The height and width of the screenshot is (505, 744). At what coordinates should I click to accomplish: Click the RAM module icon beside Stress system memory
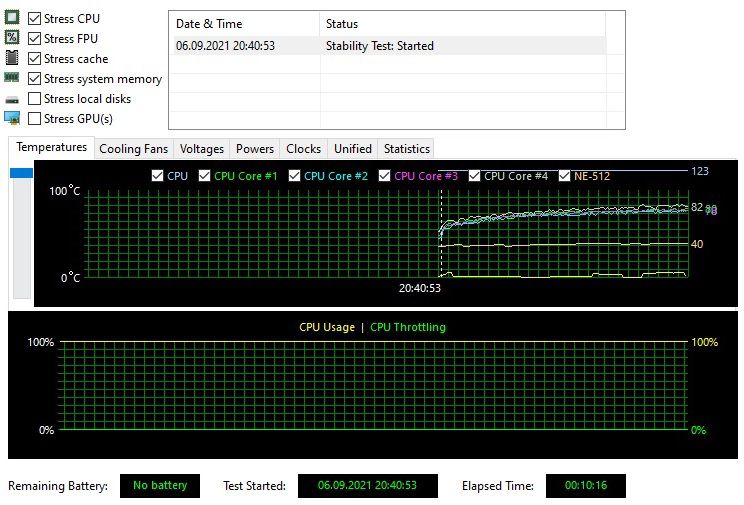[12, 78]
